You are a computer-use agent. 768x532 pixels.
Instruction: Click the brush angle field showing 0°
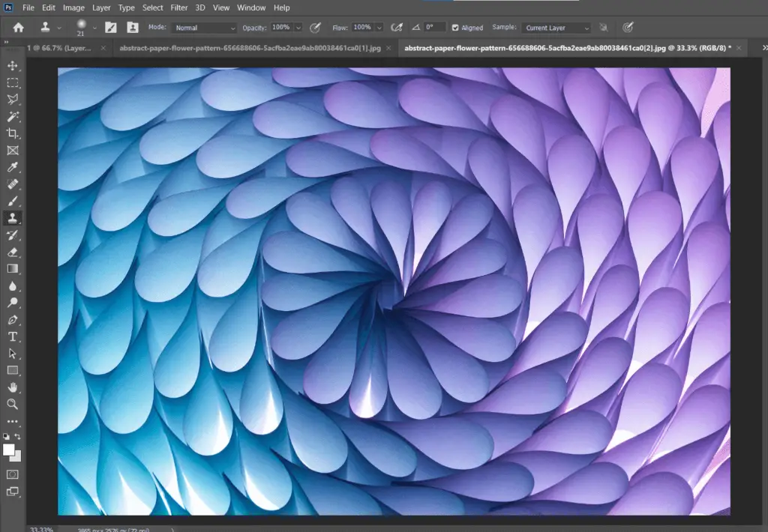click(x=434, y=28)
